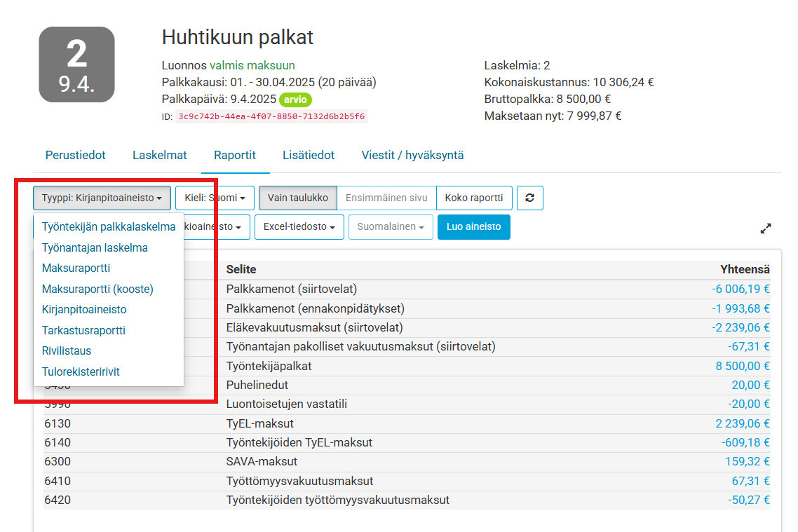Open the Laskelmat tab

[x=159, y=155]
